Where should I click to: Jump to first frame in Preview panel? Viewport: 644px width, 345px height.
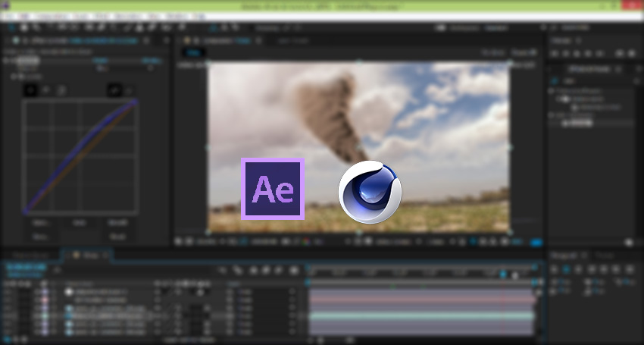pyautogui.click(x=555, y=54)
